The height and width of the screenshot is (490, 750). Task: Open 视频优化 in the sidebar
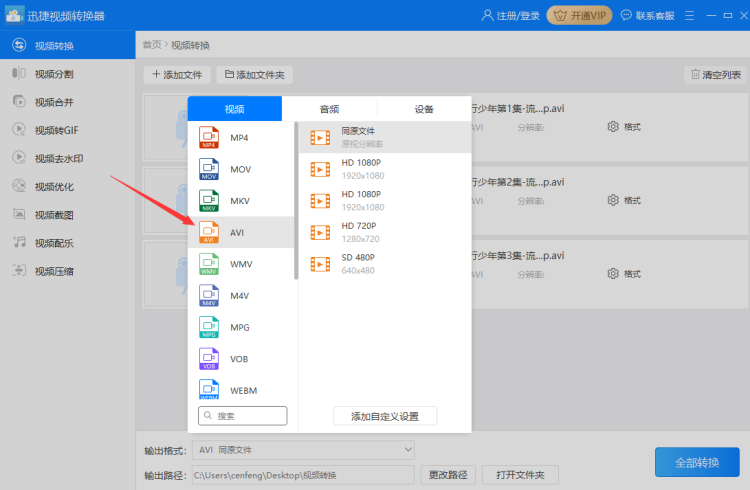coord(67,187)
